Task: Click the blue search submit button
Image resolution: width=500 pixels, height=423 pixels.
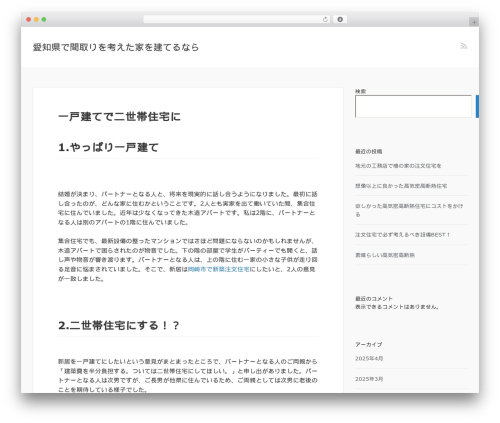Action: tap(477, 106)
